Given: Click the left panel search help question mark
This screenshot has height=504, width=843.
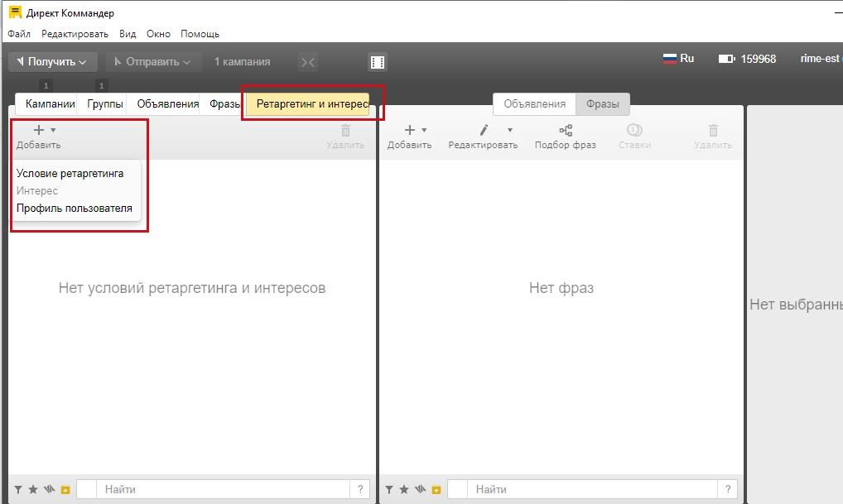Looking at the screenshot, I should coord(360,489).
